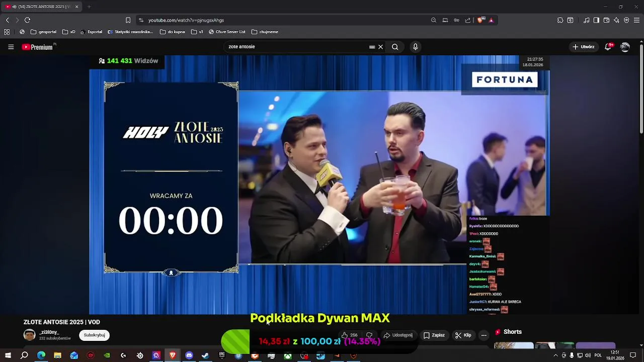
Task: Select the ZŁOTE ANTOSIE 2025 browser tab
Action: [41, 7]
